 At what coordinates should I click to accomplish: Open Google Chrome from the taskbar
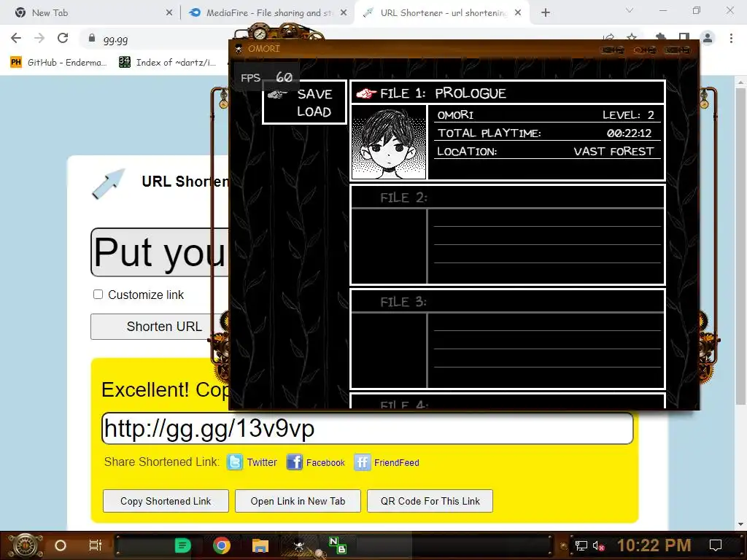coord(222,545)
